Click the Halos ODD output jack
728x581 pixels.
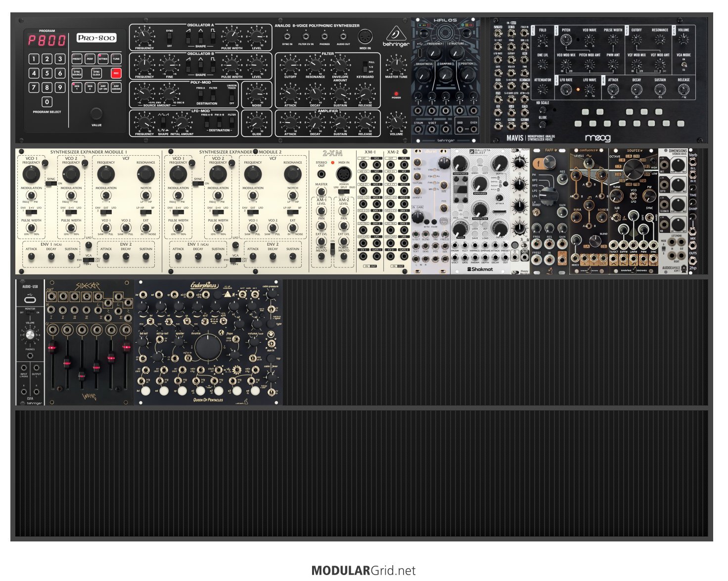(460, 130)
